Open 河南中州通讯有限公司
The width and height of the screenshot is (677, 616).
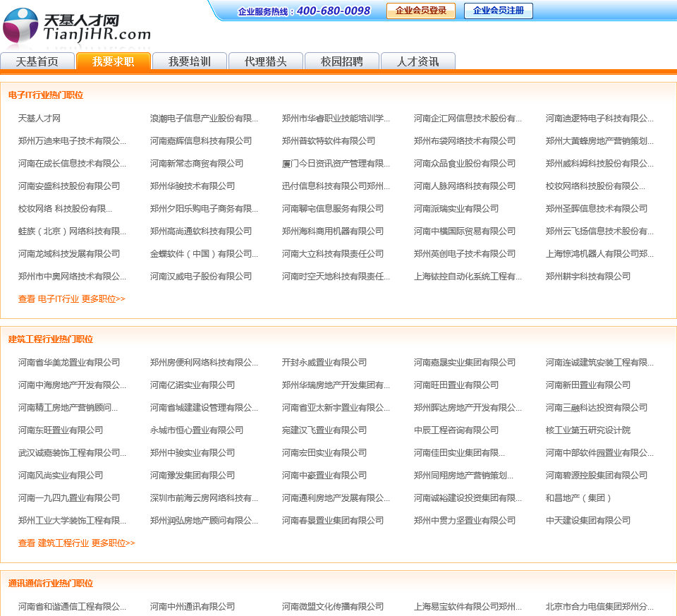click(192, 607)
